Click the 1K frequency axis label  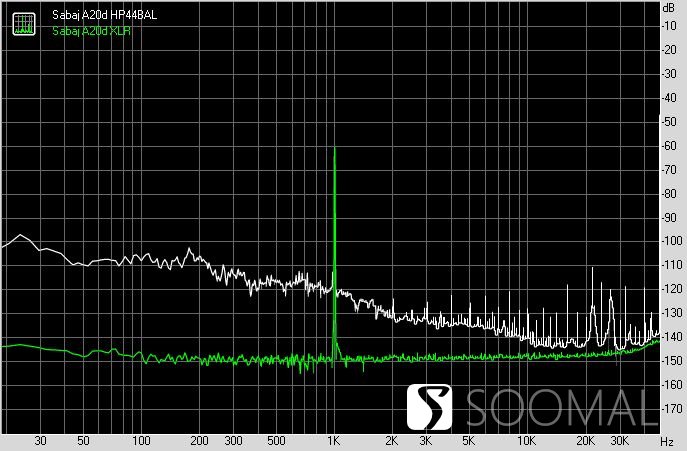tap(334, 440)
